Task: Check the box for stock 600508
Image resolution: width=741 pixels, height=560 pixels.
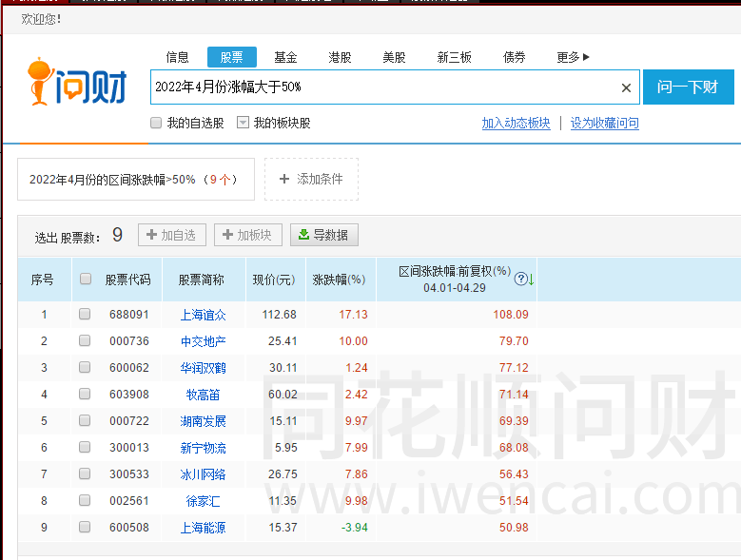Action: point(85,527)
